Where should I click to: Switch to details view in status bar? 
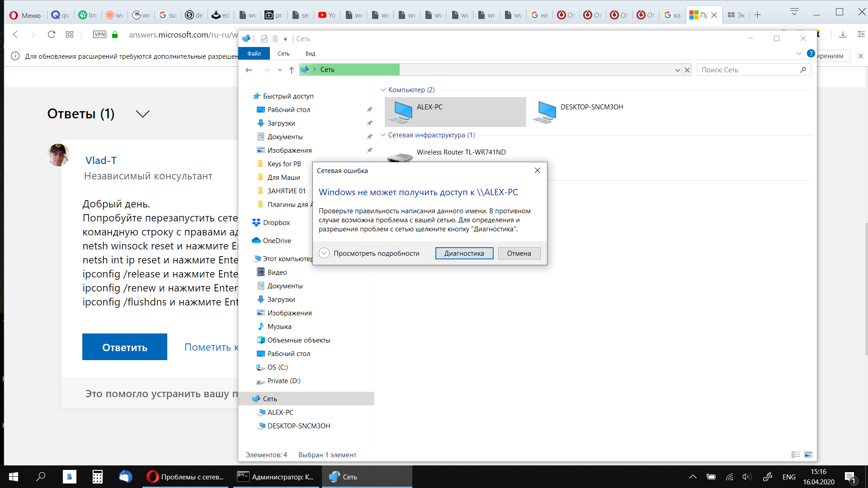[x=796, y=455]
